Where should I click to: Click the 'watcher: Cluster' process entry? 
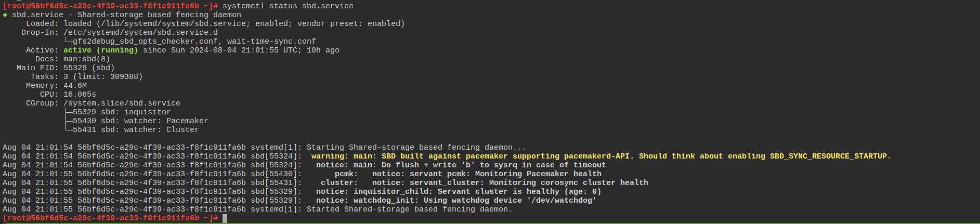click(162, 129)
